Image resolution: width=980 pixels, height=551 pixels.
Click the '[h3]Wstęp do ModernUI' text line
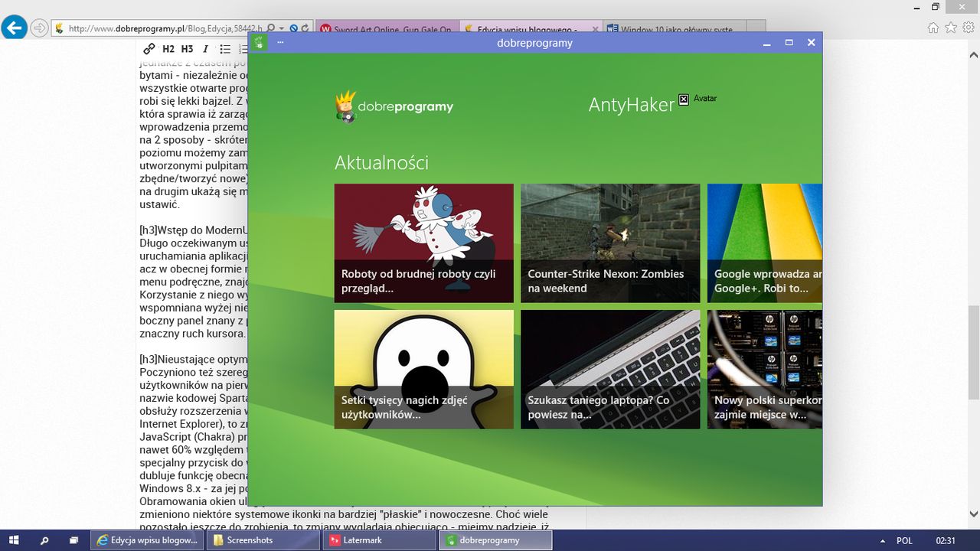[193, 230]
